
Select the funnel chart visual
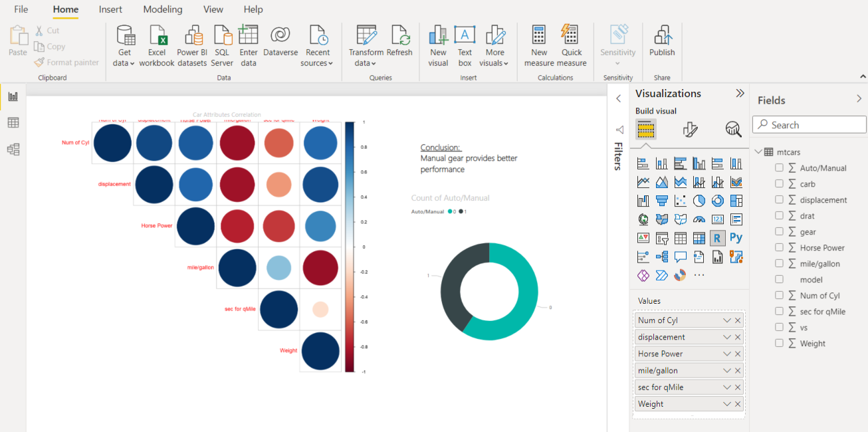[661, 201]
